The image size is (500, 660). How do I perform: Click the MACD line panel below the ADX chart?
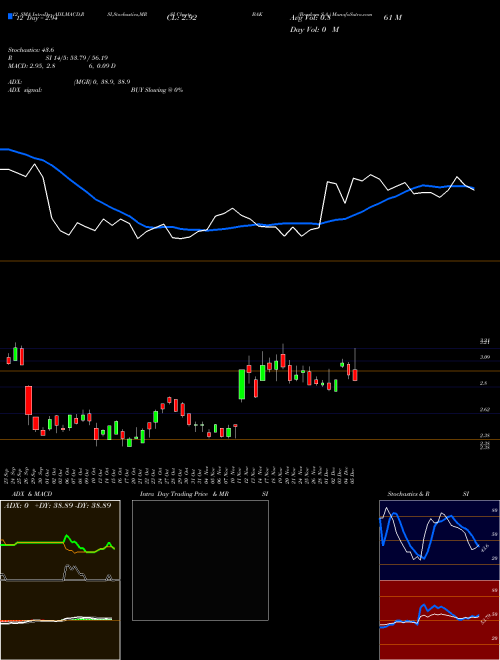click(x=60, y=620)
